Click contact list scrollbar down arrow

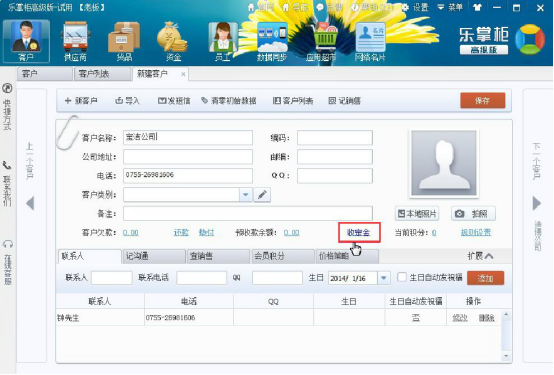coord(506,356)
